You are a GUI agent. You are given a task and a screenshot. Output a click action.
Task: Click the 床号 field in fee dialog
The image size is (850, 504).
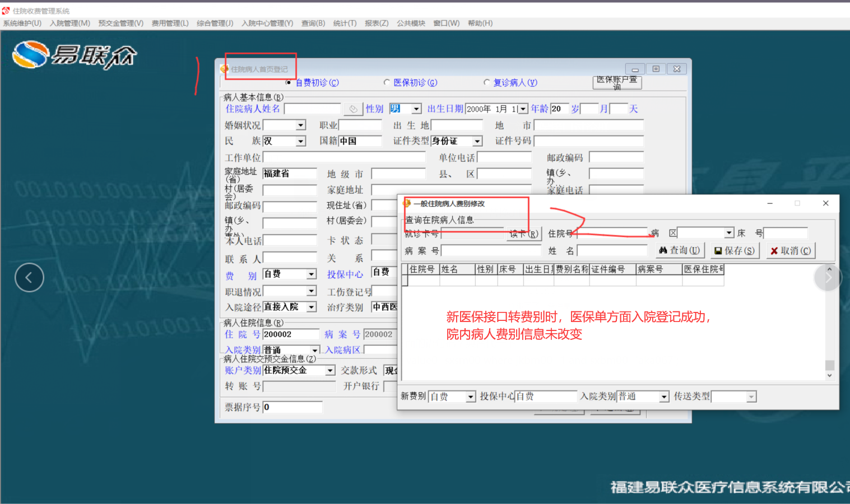(786, 233)
